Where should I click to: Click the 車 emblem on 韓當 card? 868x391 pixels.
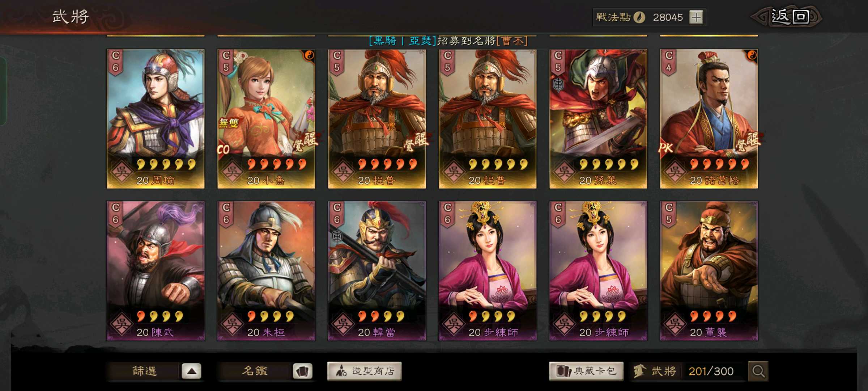click(337, 236)
